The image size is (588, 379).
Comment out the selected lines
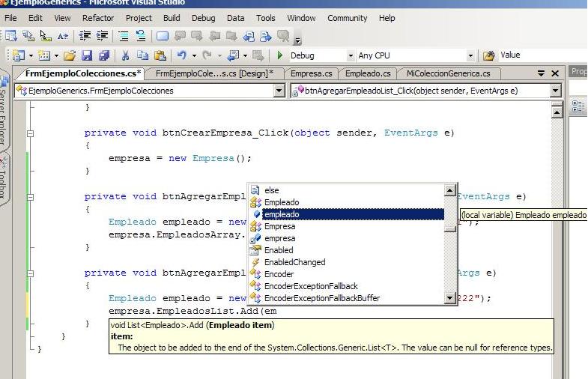click(x=124, y=36)
